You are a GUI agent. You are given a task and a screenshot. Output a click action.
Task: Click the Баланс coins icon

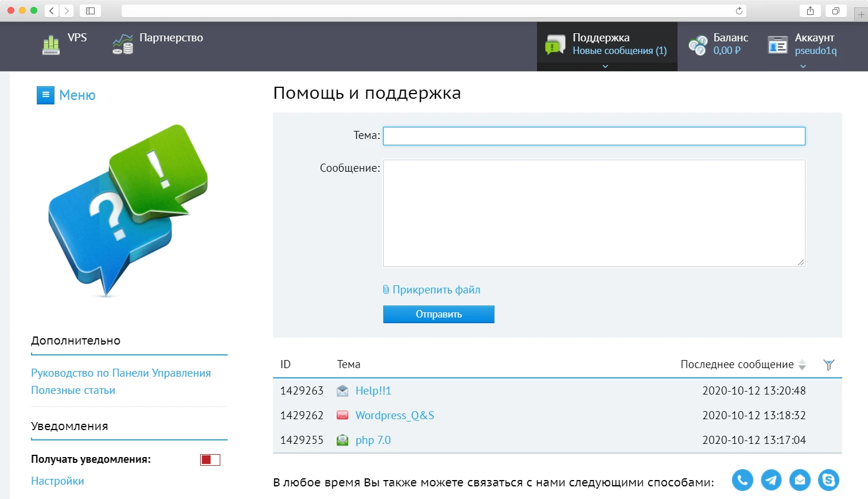click(x=699, y=44)
